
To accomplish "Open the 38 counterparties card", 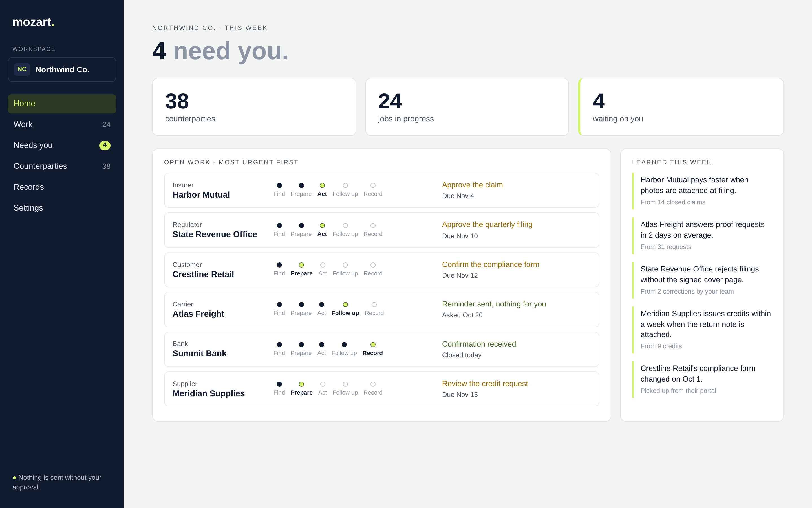I will click(254, 107).
